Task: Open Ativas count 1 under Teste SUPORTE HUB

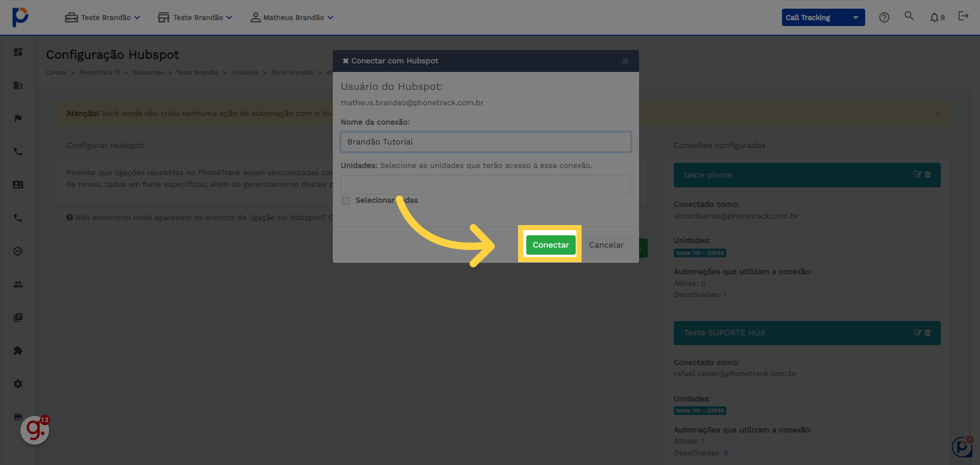Action: coord(702,441)
